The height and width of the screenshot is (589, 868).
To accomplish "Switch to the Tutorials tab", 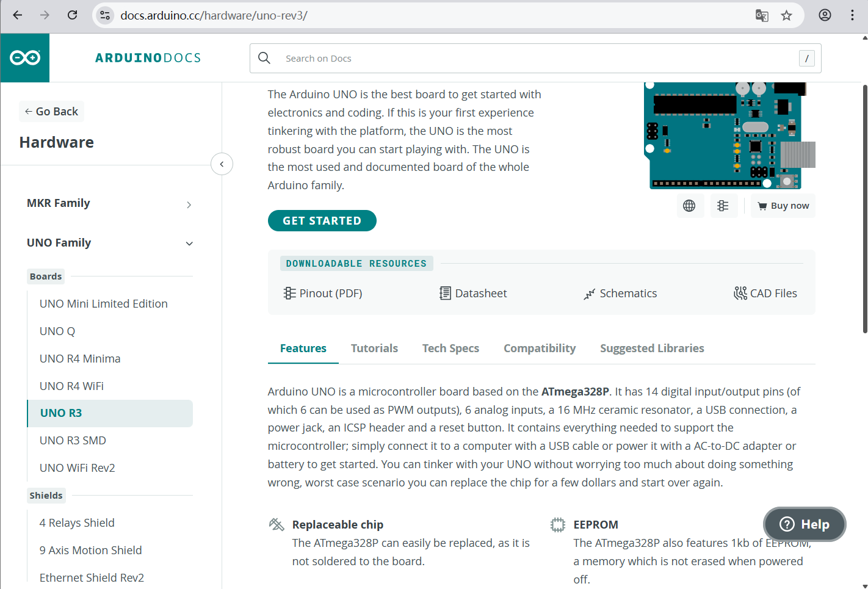I will coord(374,349).
